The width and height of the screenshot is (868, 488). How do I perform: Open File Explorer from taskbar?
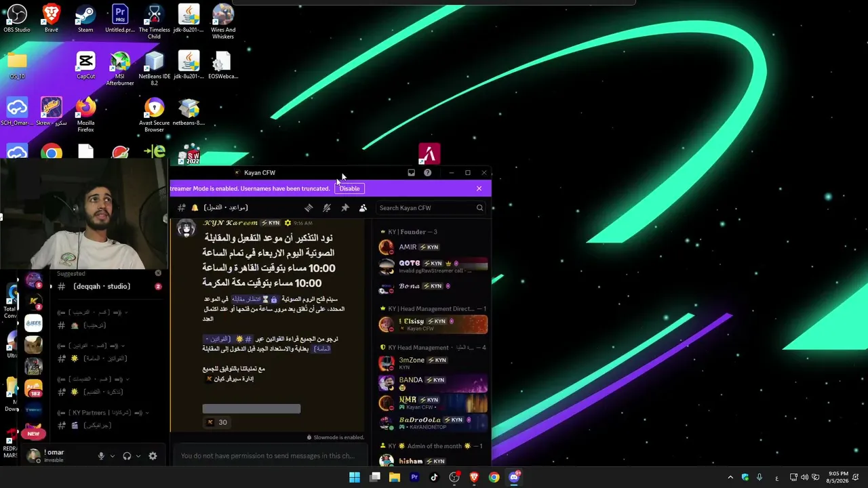tap(395, 477)
